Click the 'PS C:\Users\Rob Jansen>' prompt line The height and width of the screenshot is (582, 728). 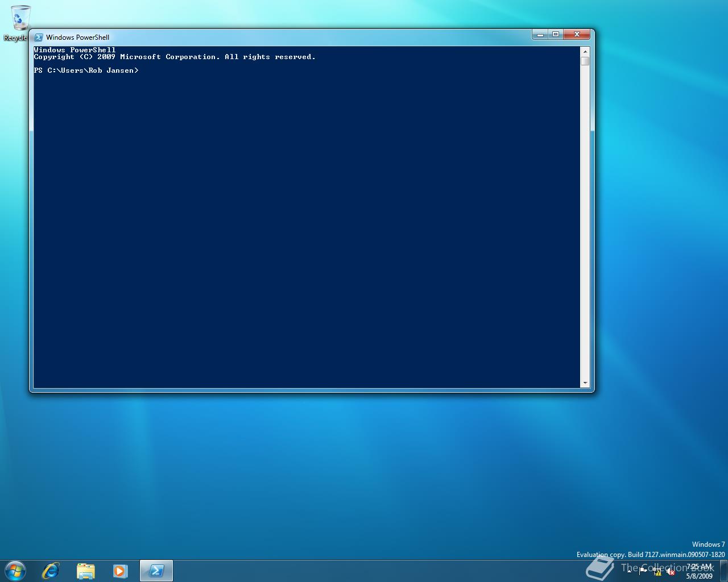point(86,70)
